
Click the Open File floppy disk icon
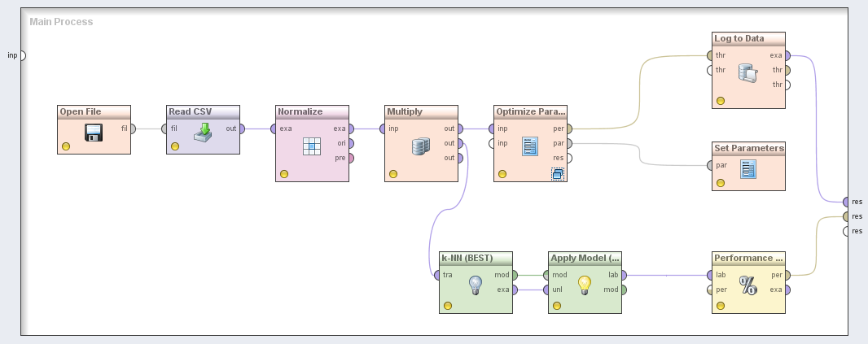pos(94,133)
